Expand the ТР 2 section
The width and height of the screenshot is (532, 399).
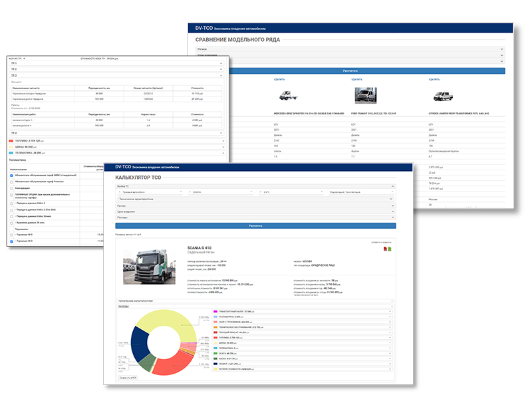pos(117,69)
